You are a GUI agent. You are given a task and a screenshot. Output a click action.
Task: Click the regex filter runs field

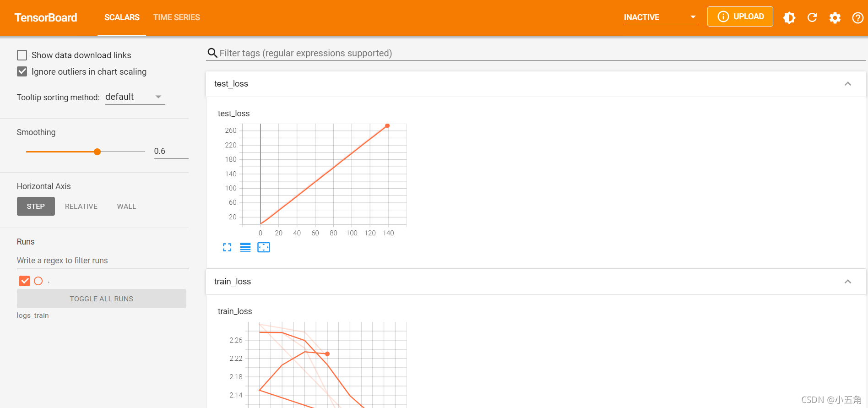103,261
